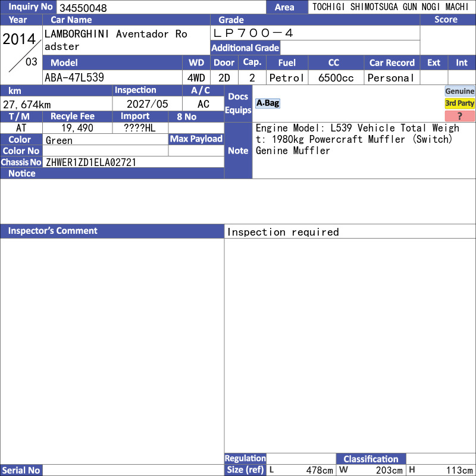Click the height value 113cm

pyautogui.click(x=459, y=470)
